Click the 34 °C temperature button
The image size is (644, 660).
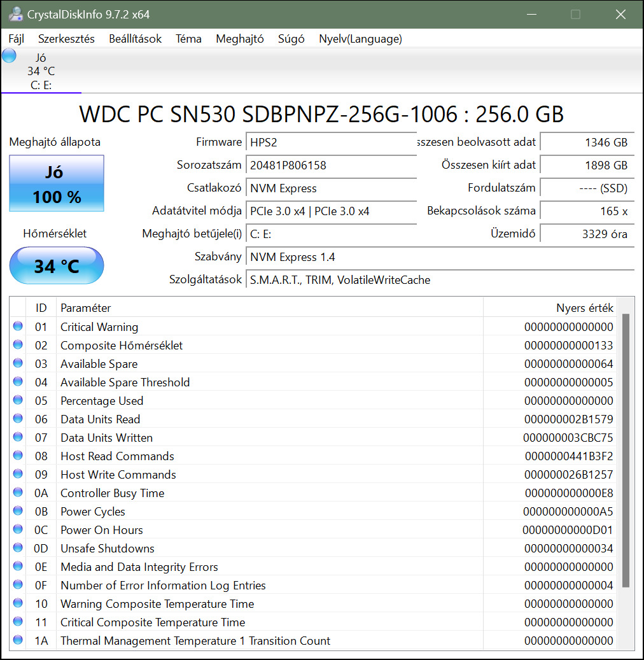(x=57, y=265)
